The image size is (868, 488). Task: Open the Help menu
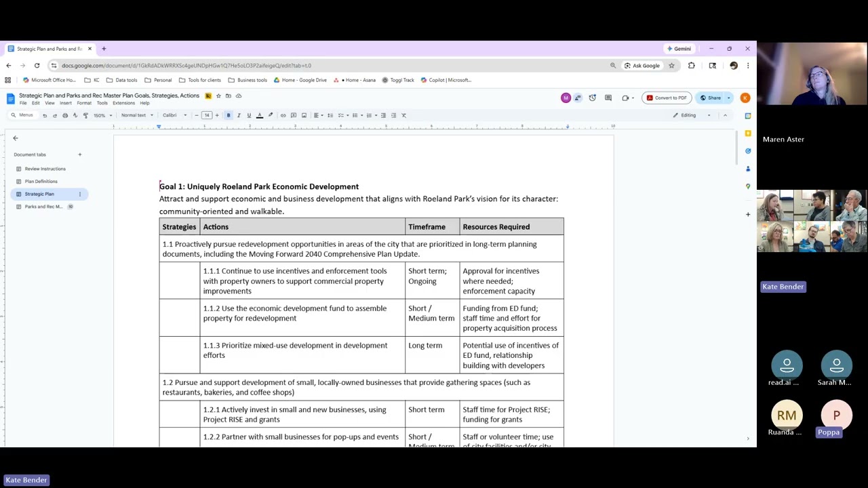144,103
